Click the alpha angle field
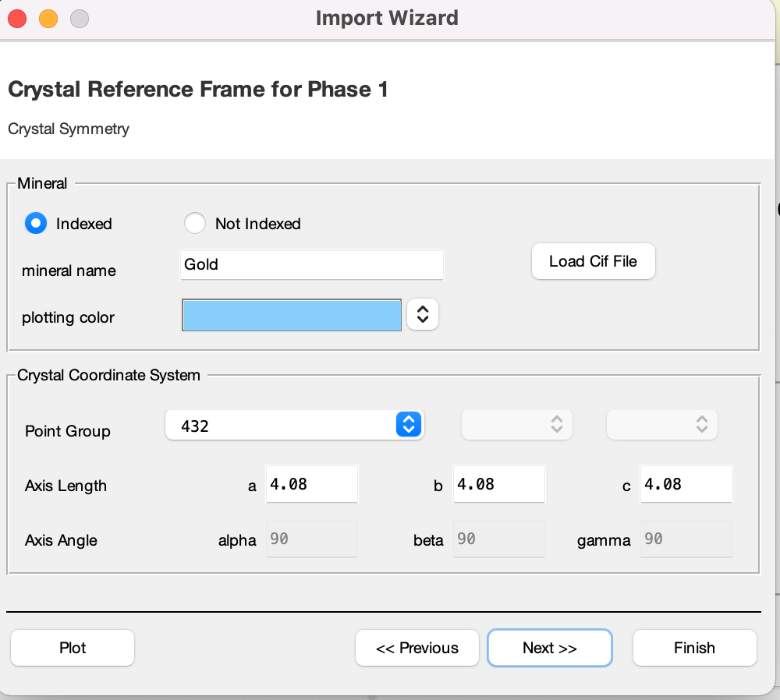780x700 pixels. (311, 539)
